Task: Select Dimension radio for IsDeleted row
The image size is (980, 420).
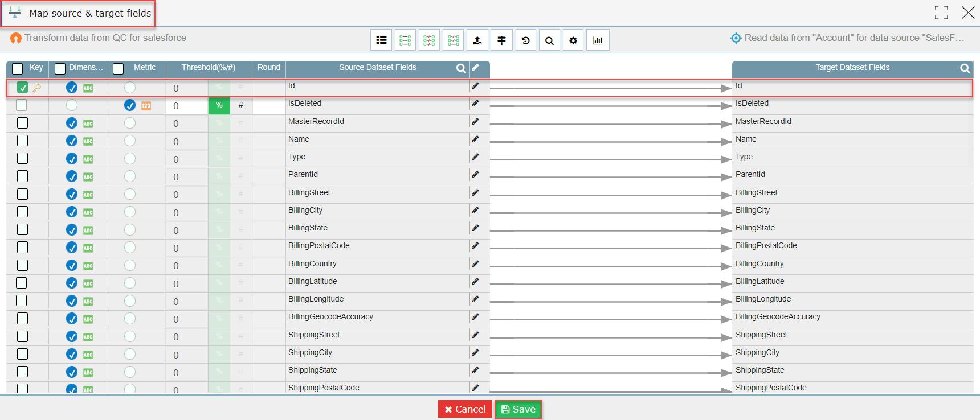Action: click(x=72, y=105)
